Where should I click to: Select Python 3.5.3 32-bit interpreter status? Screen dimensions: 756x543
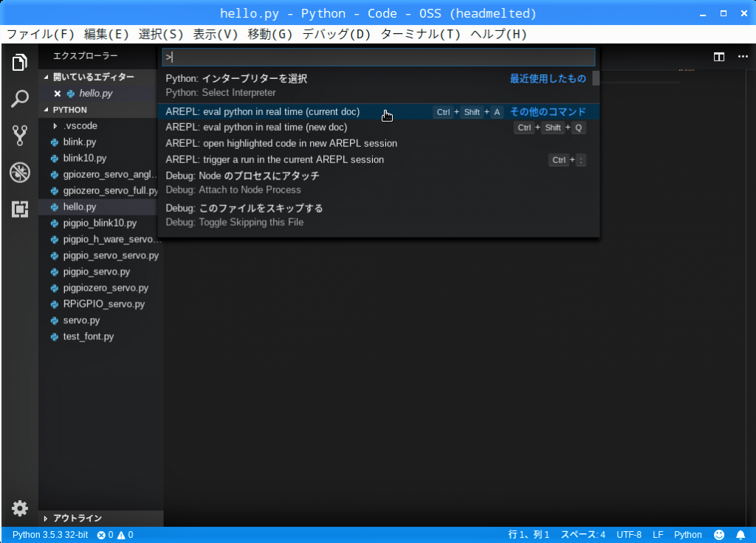(x=49, y=535)
